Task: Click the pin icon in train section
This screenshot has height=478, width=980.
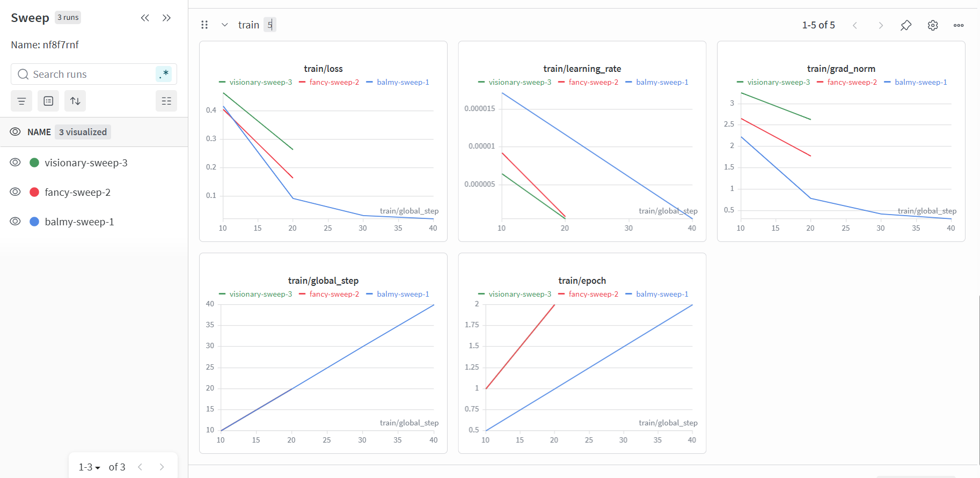Action: pos(906,25)
